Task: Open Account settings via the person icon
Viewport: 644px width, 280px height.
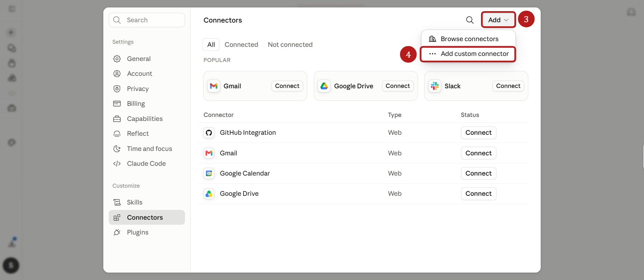Action: click(117, 73)
